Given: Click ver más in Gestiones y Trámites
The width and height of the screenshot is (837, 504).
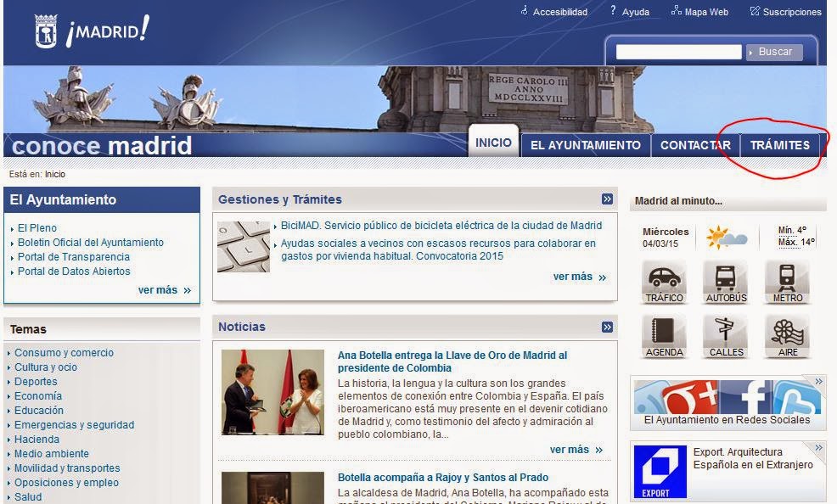Looking at the screenshot, I should 579,277.
